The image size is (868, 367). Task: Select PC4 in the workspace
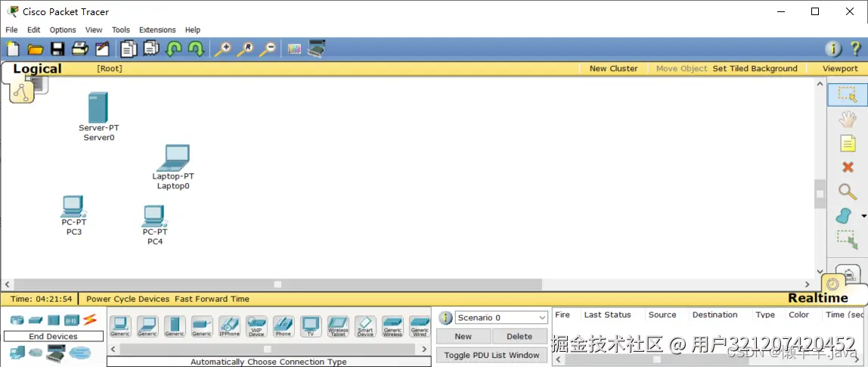coord(154,216)
